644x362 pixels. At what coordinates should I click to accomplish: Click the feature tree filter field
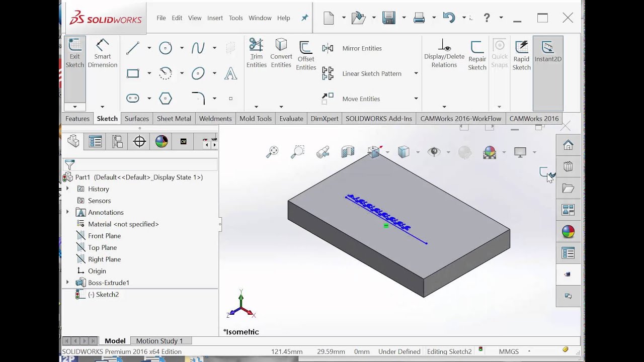(x=140, y=165)
